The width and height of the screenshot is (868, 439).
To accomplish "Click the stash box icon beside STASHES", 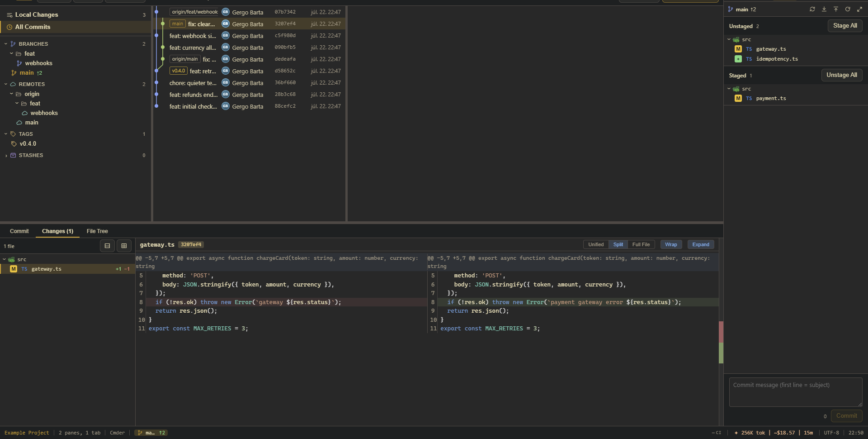I will tap(13, 155).
